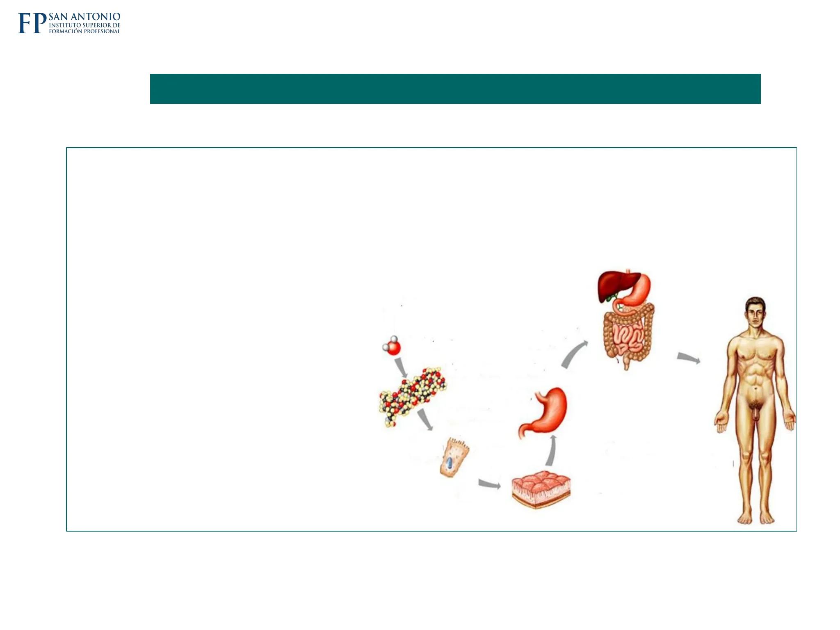Select arrow pointing toward the human body

688,358
